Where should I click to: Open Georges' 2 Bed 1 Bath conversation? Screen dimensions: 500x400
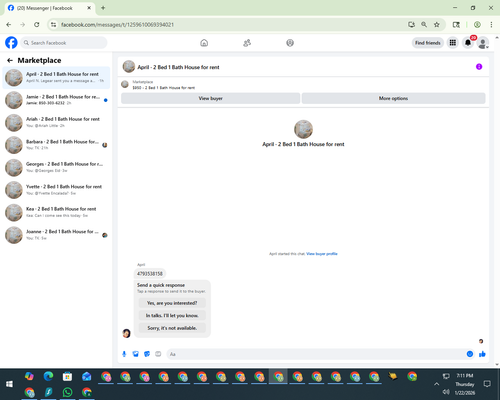pos(56,167)
